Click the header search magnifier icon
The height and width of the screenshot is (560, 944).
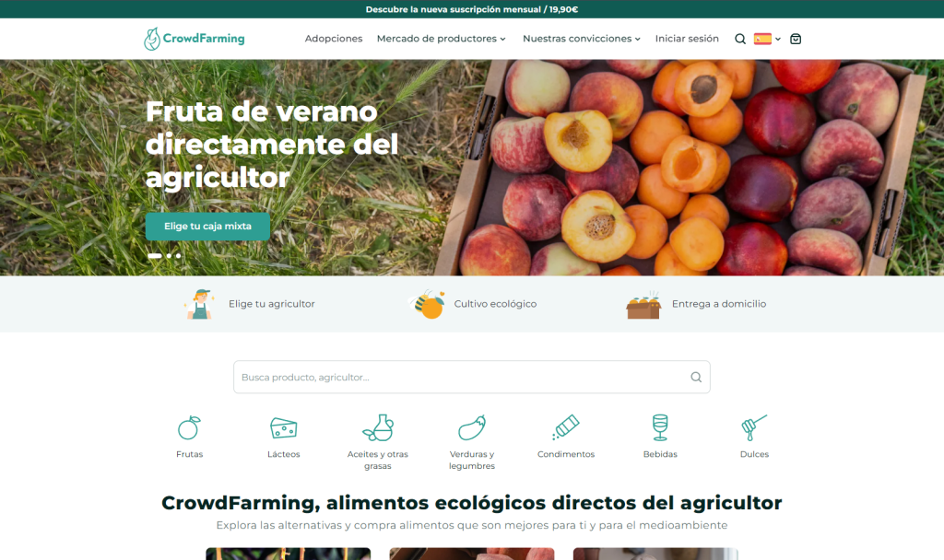pos(740,39)
